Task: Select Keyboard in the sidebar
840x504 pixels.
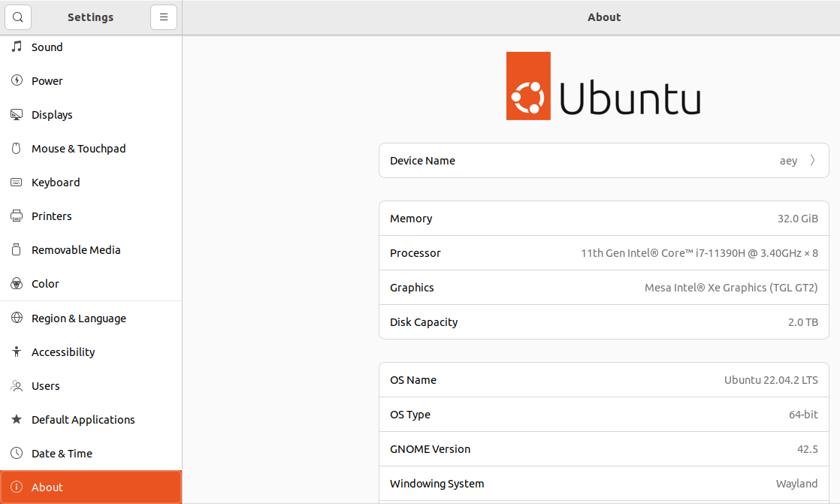Action: [91, 182]
